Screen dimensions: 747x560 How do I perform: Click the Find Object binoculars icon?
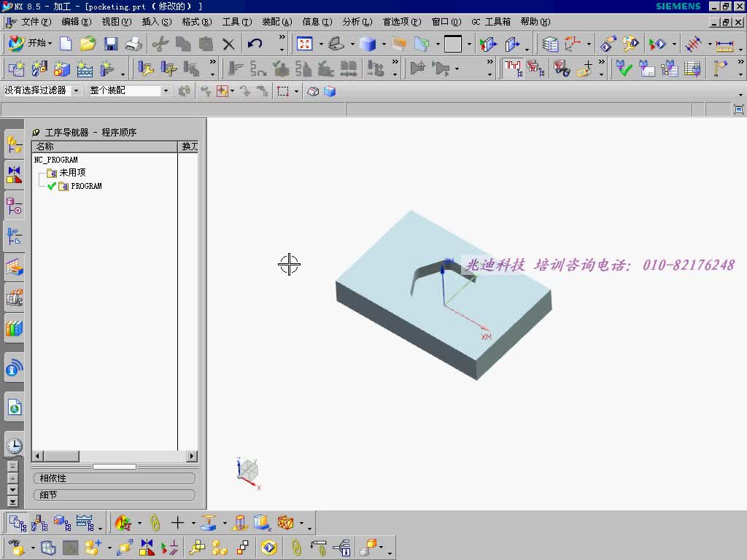coord(562,69)
